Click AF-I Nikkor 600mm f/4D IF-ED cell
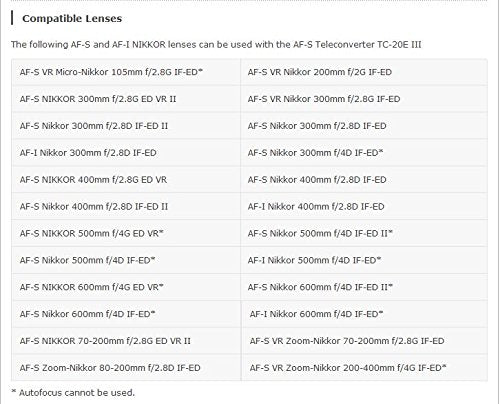 [364, 314]
